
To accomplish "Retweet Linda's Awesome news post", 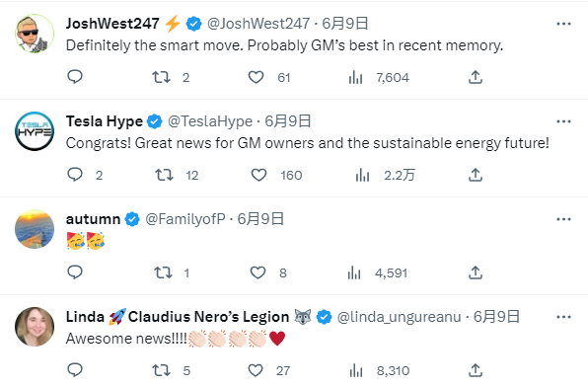I will [161, 370].
